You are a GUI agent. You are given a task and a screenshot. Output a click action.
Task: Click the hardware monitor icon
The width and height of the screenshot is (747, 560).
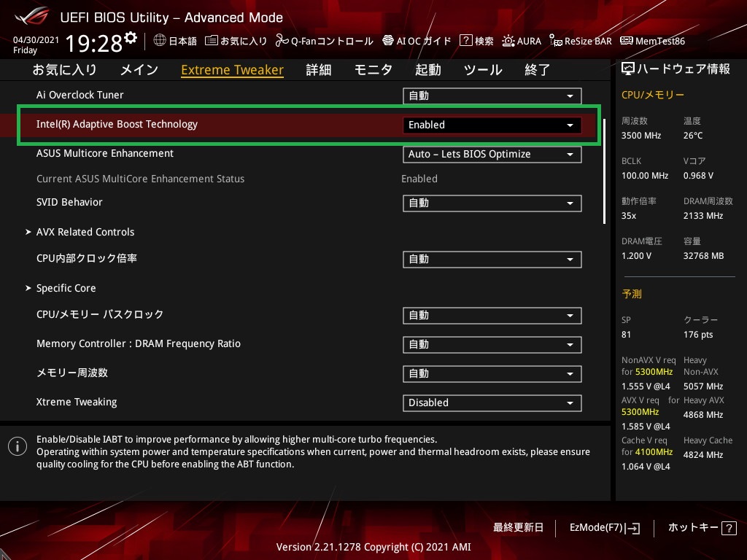[628, 69]
